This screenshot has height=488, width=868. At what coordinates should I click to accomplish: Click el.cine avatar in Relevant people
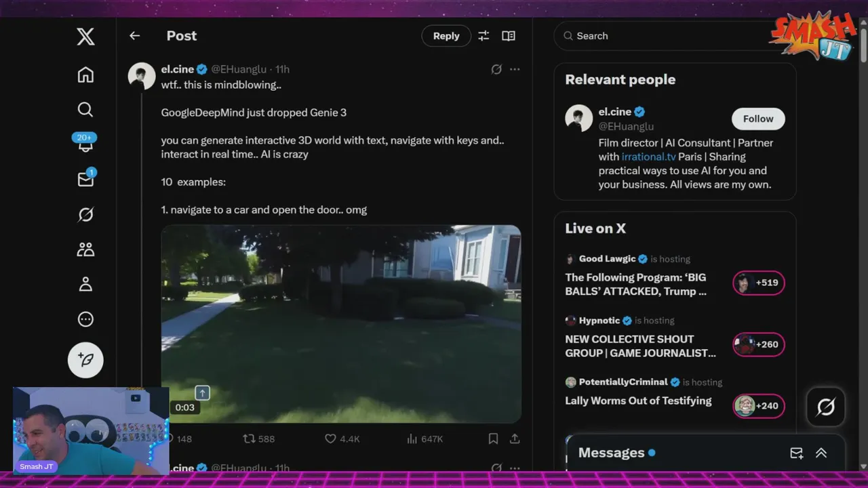579,119
